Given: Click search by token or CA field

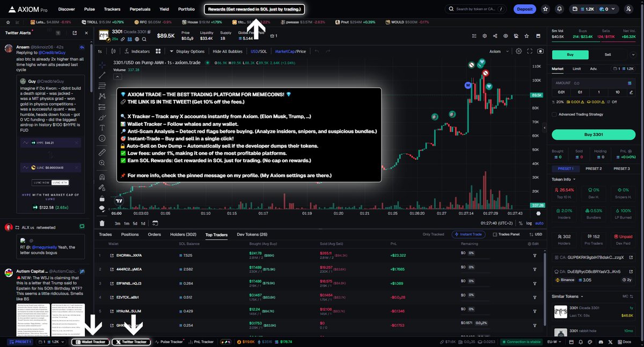Looking at the screenshot, I should click(x=477, y=9).
